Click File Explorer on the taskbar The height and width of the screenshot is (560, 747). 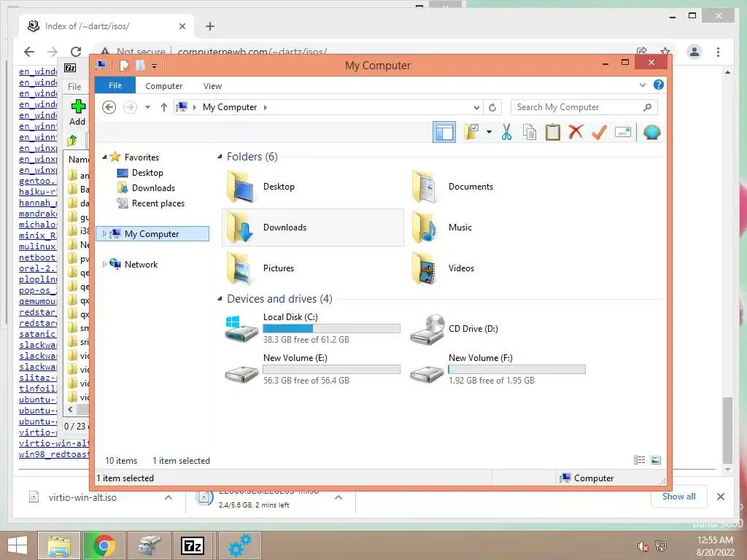click(x=59, y=545)
